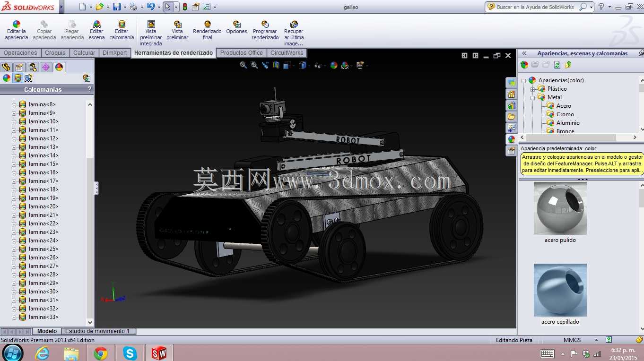Screen dimensions: 644x361
Task: Launch Renderizado final
Action: coord(207,31)
